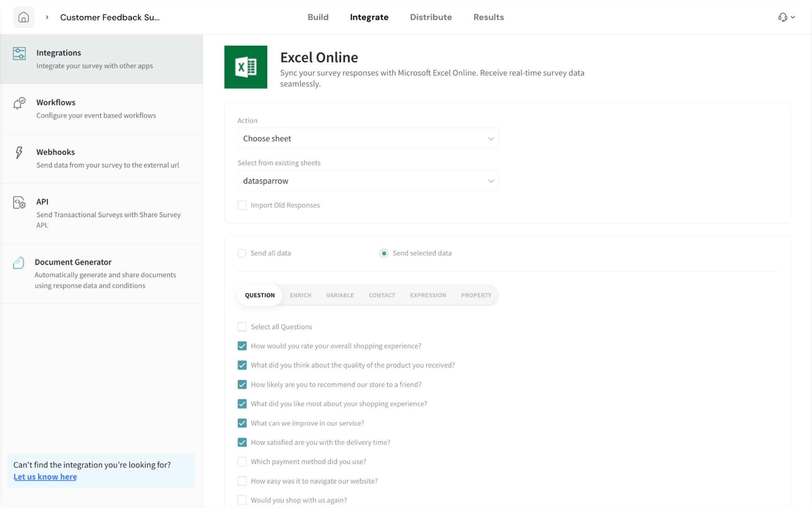The height and width of the screenshot is (508, 812).
Task: Click the 'Customer Feedback Su...' survey title
Action: tap(110, 17)
